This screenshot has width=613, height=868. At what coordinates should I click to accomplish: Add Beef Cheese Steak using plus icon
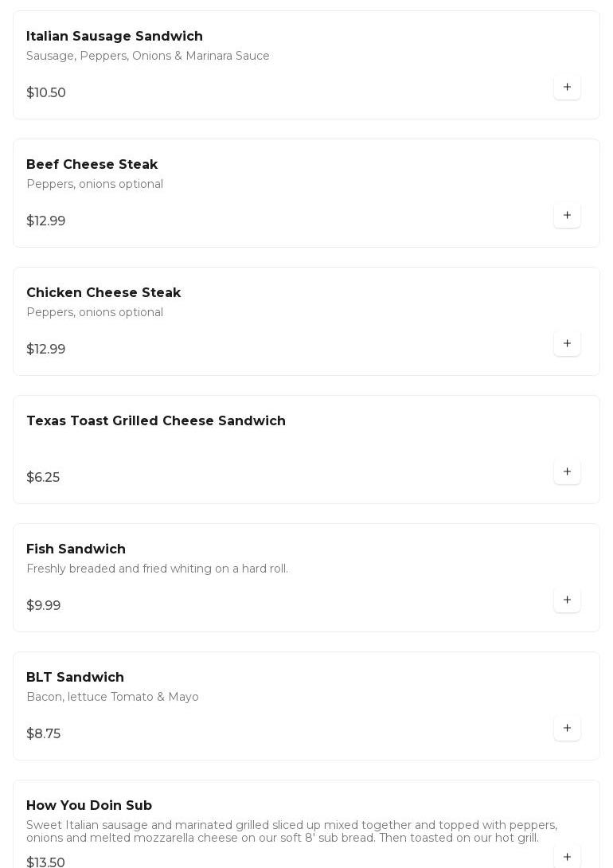pyautogui.click(x=567, y=215)
